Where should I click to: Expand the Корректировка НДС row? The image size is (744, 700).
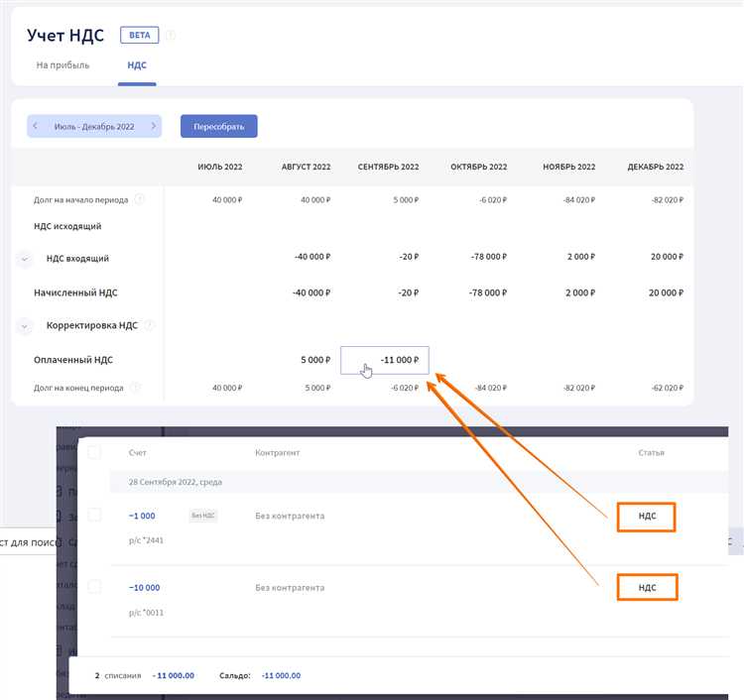[x=24, y=325]
